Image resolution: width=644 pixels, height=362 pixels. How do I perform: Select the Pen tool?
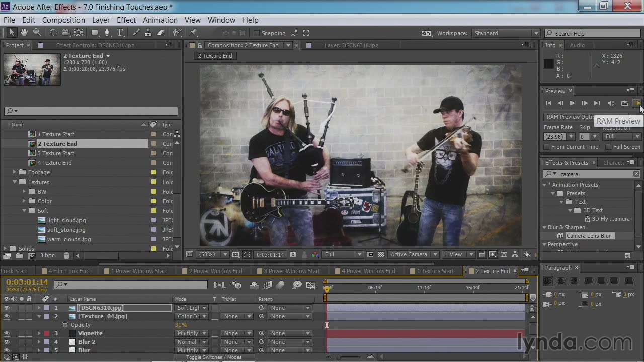click(107, 33)
